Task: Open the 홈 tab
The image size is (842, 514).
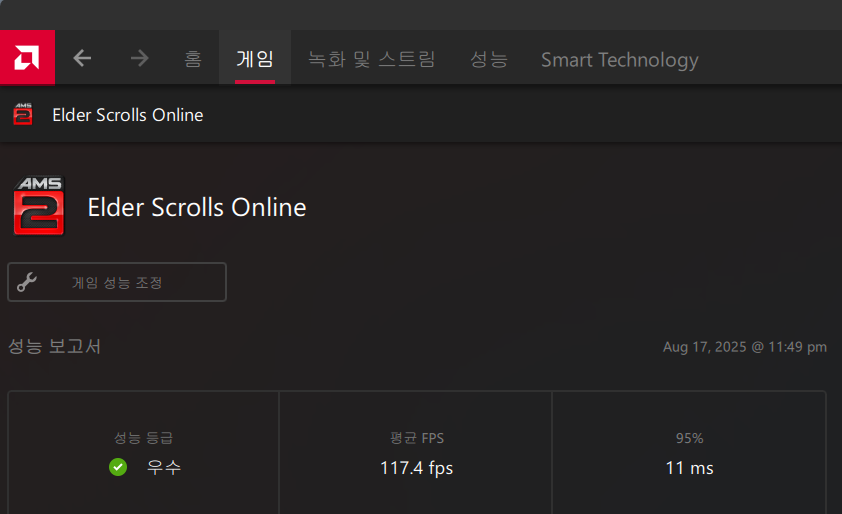Action: (x=193, y=59)
